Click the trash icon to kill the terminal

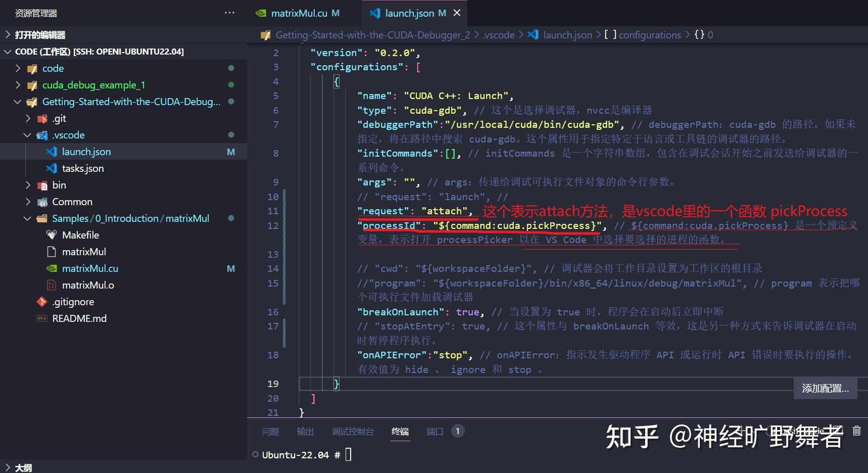tap(856, 431)
